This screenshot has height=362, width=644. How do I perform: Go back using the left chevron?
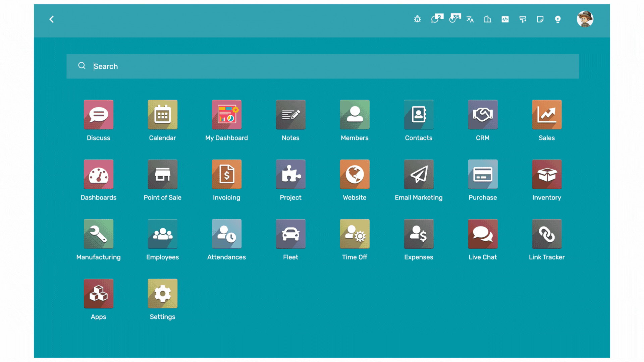[x=52, y=19]
